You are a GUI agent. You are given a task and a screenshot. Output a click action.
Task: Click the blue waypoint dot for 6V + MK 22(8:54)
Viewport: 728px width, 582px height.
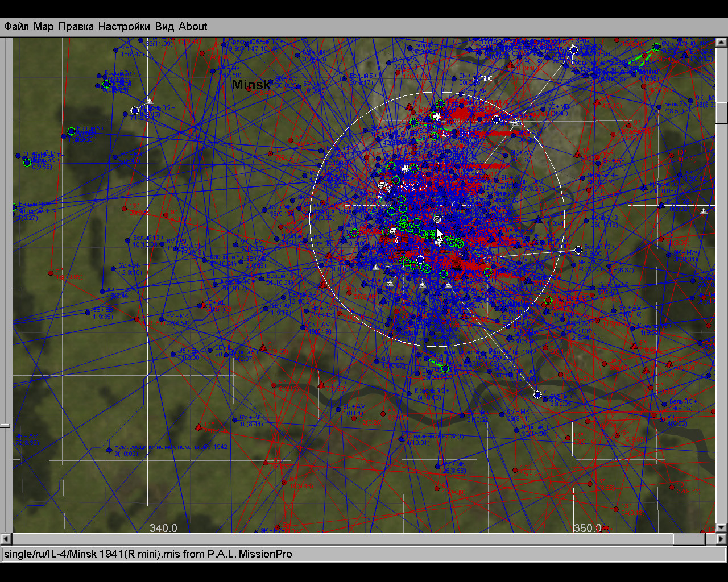point(161,319)
